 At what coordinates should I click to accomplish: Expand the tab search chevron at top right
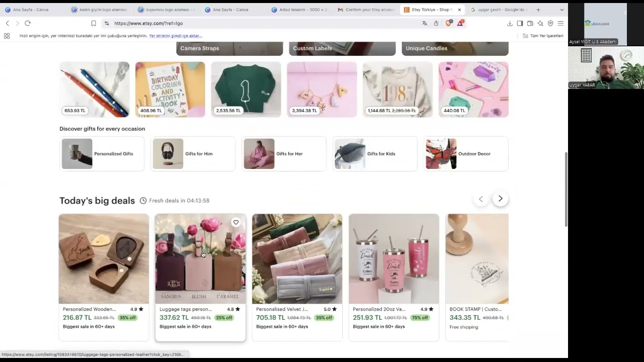(561, 10)
